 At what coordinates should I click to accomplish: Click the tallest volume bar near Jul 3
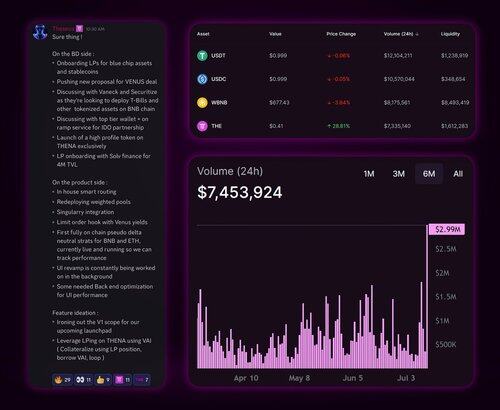pos(427,297)
